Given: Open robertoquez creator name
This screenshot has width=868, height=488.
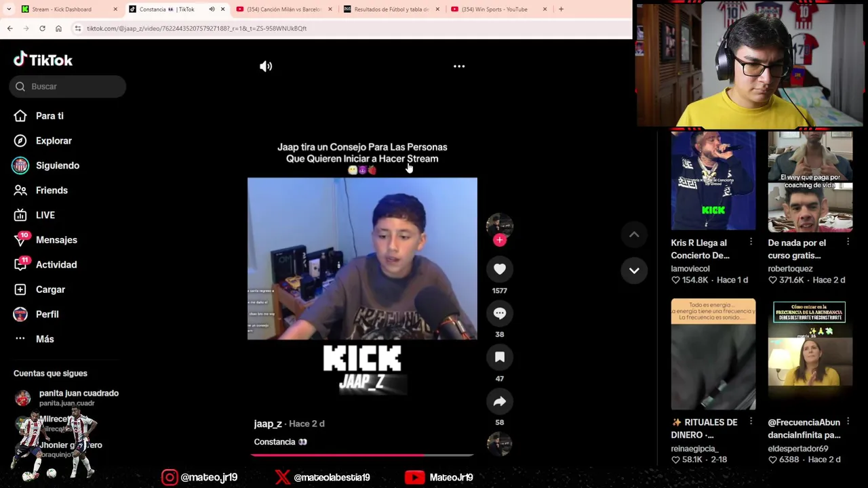Looking at the screenshot, I should coord(790,268).
